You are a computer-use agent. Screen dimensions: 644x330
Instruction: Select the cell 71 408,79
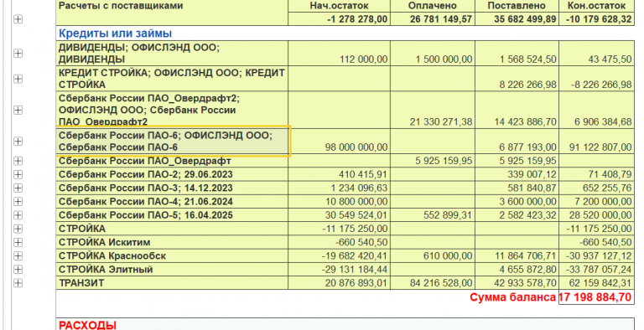pyautogui.click(x=596, y=174)
